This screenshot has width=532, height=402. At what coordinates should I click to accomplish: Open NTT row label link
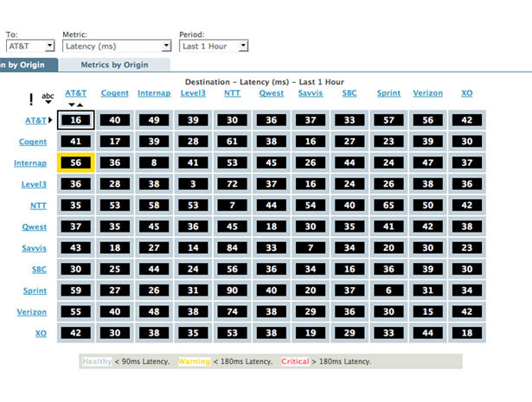click(38, 206)
